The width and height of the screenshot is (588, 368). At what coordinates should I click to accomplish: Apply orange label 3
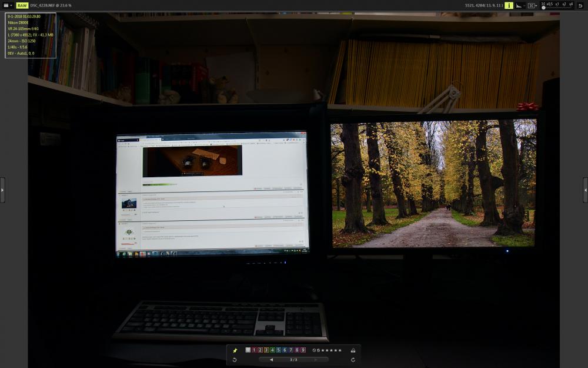266,350
